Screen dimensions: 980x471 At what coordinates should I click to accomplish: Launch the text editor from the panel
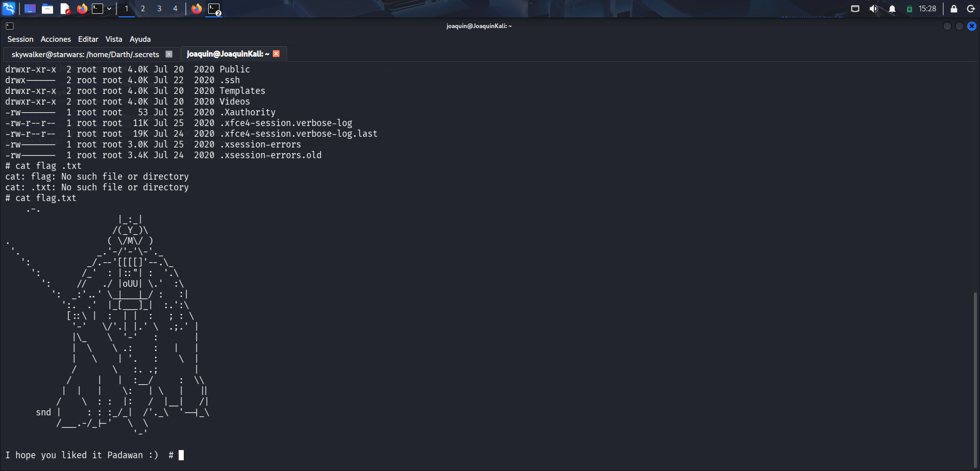(x=65, y=9)
